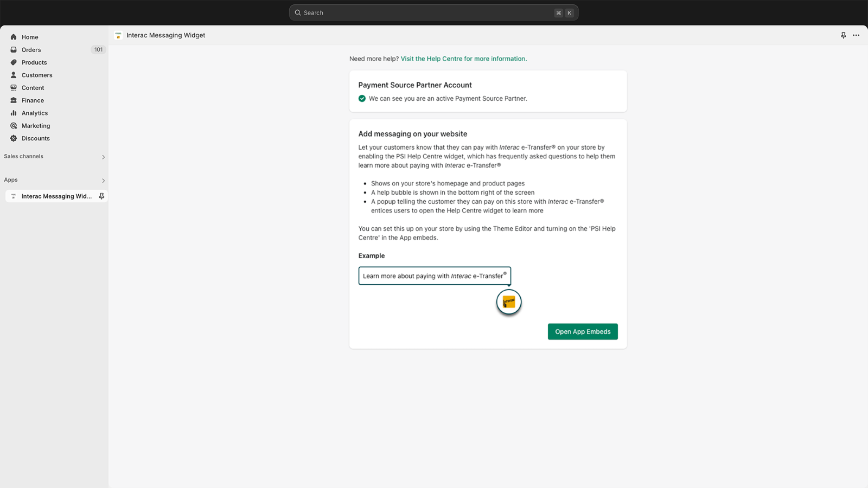The image size is (868, 488).
Task: Open the Marketing section
Action: pyautogui.click(x=36, y=125)
